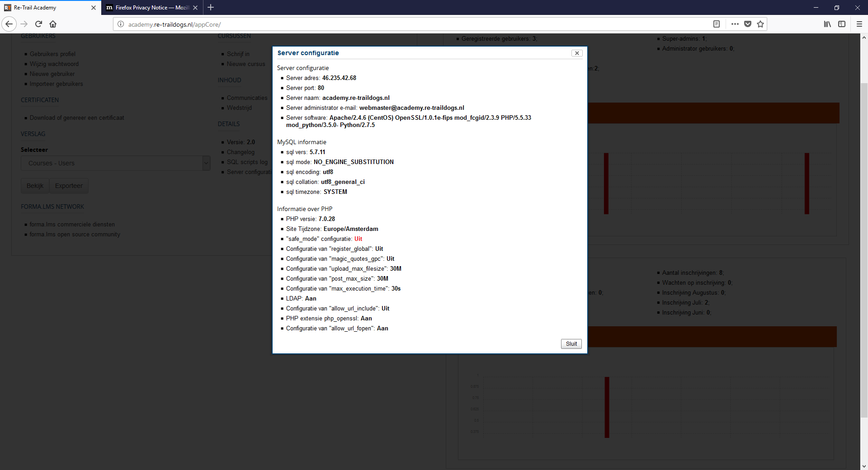Click the address bar URL field

tap(407, 24)
